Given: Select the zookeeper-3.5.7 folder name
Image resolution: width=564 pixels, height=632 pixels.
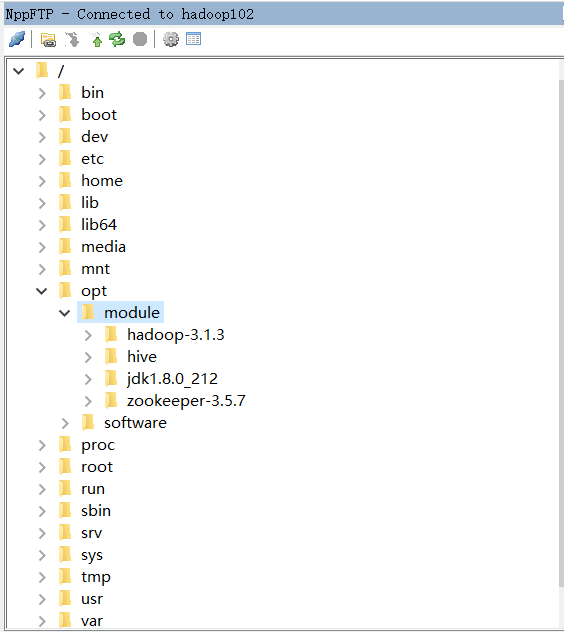Looking at the screenshot, I should point(186,401).
